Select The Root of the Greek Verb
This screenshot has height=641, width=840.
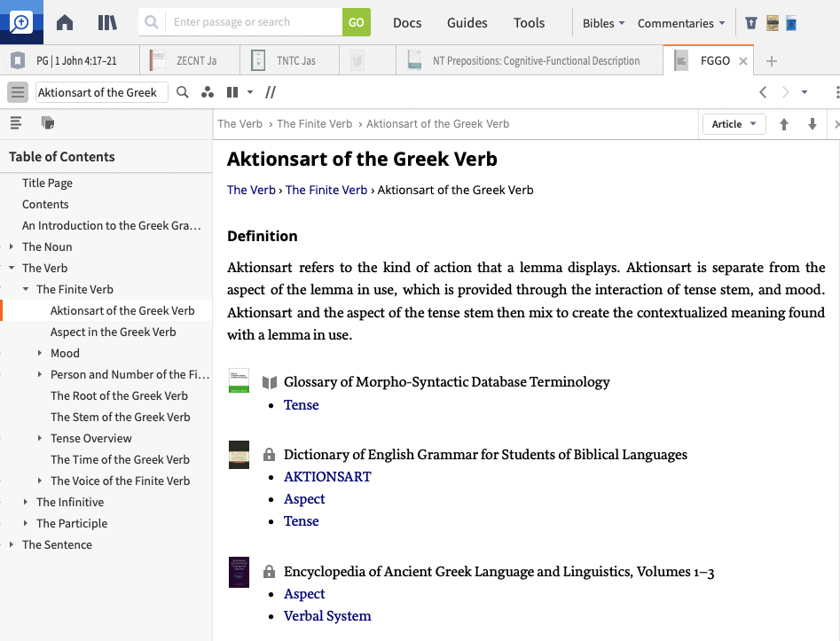119,395
